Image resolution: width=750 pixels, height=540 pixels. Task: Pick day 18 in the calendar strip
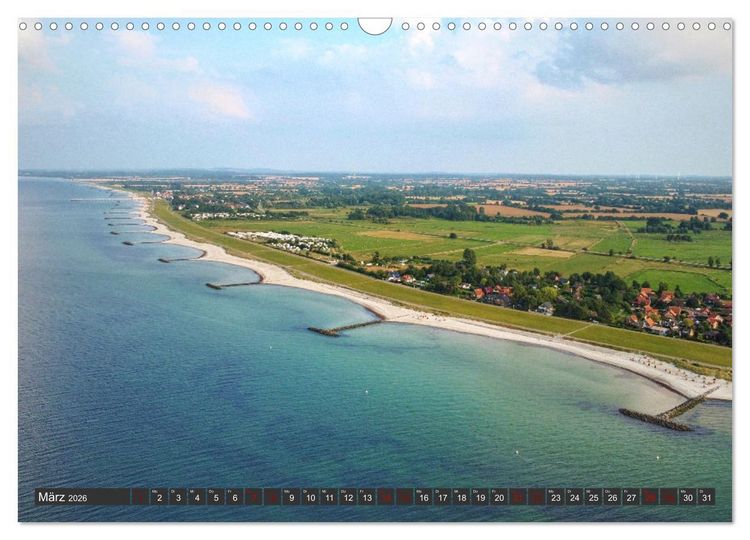point(462,496)
